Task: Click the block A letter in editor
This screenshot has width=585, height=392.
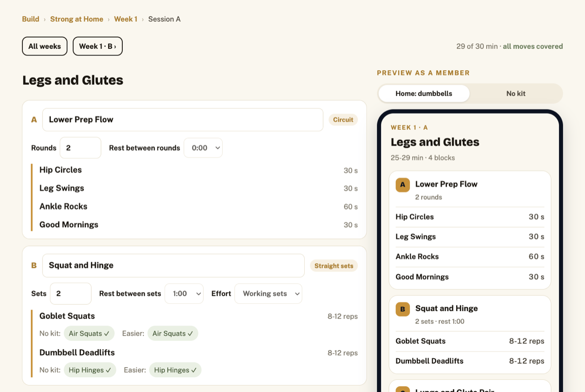Action: pyautogui.click(x=34, y=119)
